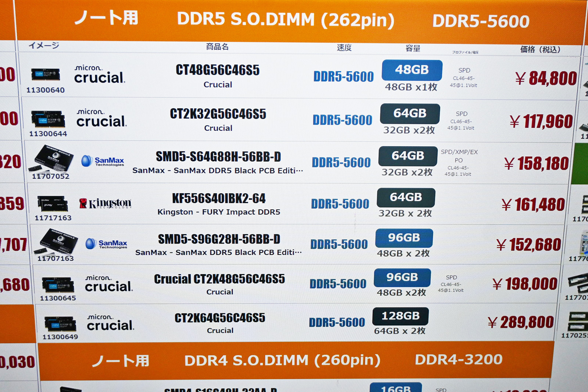Click the Crucial logo in the CT2K32G56C46S5 row
Image resolution: width=588 pixels, height=392 pixels.
click(x=101, y=118)
